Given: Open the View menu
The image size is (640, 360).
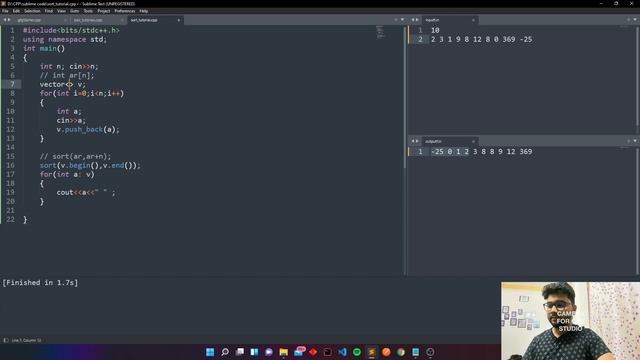Looking at the screenshot, I should pyautogui.click(x=61, y=11).
